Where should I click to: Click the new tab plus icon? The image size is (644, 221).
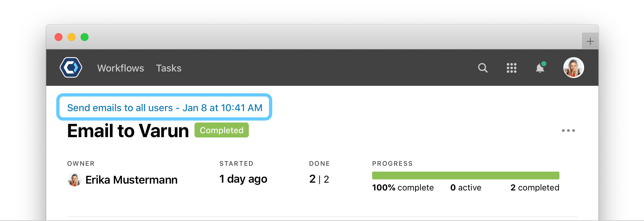[590, 41]
